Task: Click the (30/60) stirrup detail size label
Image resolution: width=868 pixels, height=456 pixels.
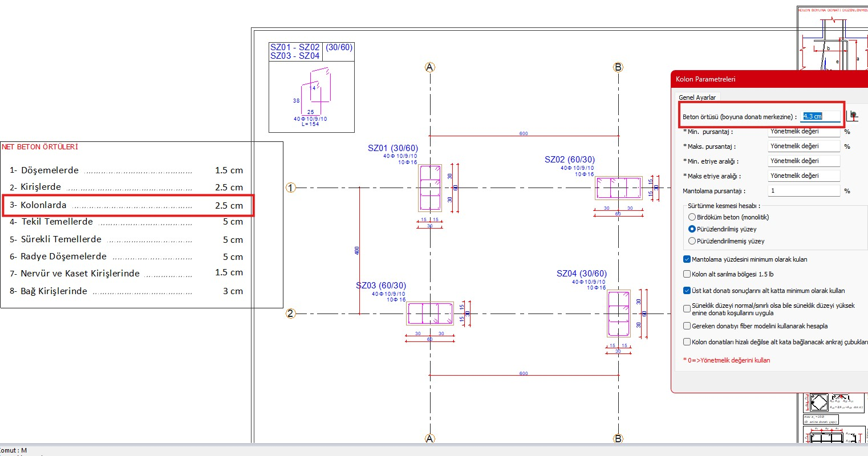Action: [x=339, y=47]
